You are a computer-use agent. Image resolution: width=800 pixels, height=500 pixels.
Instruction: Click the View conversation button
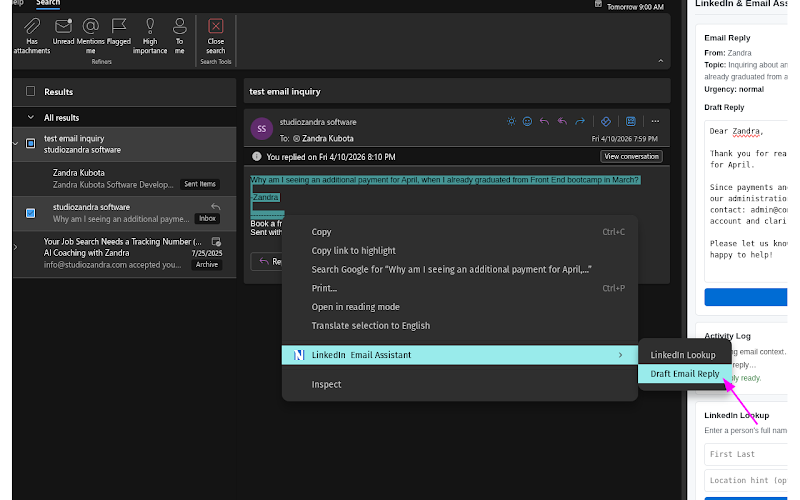pyautogui.click(x=631, y=157)
